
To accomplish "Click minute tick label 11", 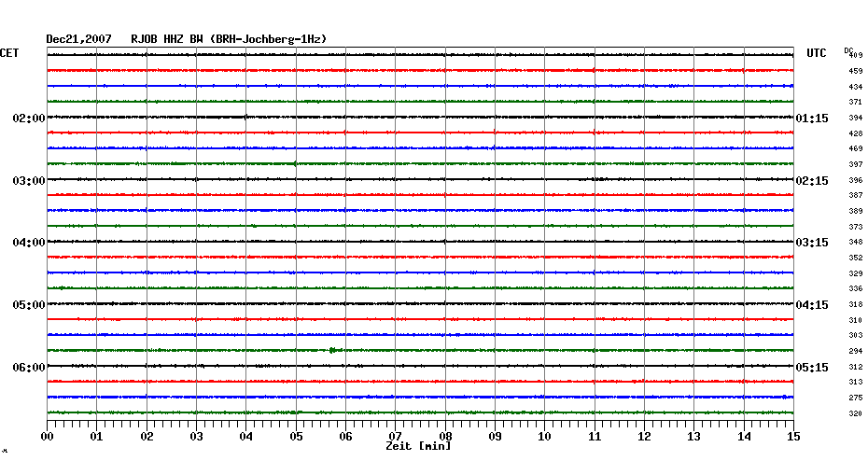I will point(595,437).
